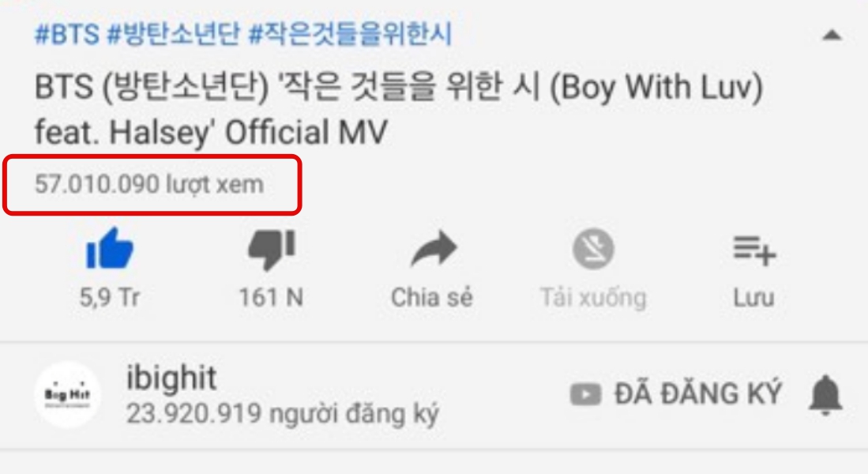Tap the YouTube logo beside ĐÃ ĐĂNG KÝ

(585, 395)
